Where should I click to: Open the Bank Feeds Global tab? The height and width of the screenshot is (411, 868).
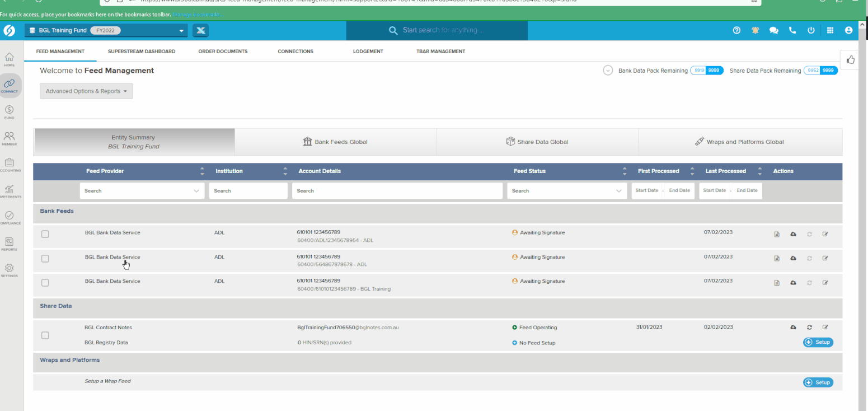(335, 142)
